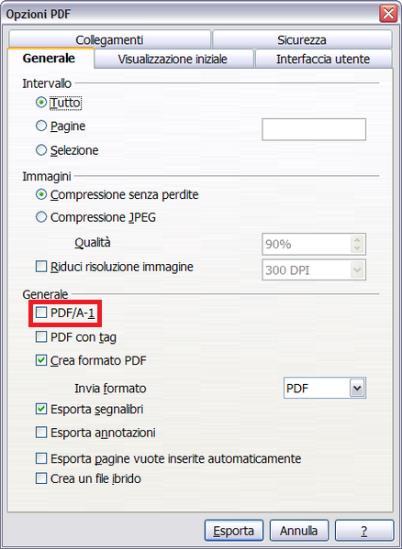The image size is (402, 549).
Task: Select the Pagine radio button
Action: tap(41, 126)
